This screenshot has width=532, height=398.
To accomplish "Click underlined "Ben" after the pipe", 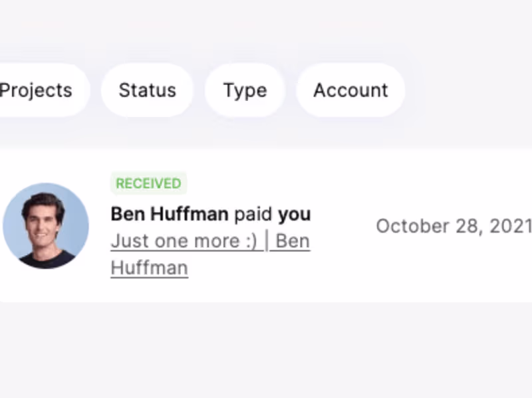I will (x=293, y=241).
